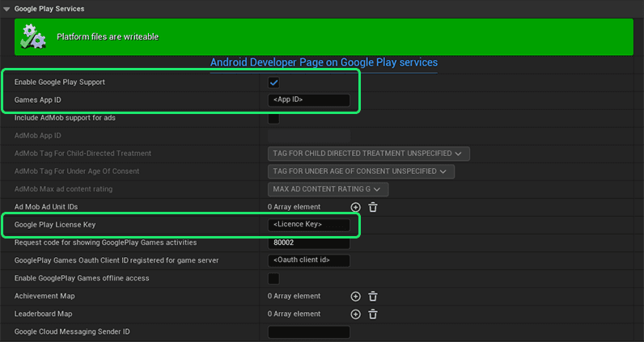This screenshot has height=342, width=644.
Task: Click Achievement Map '0 Array element' text
Action: tap(294, 296)
